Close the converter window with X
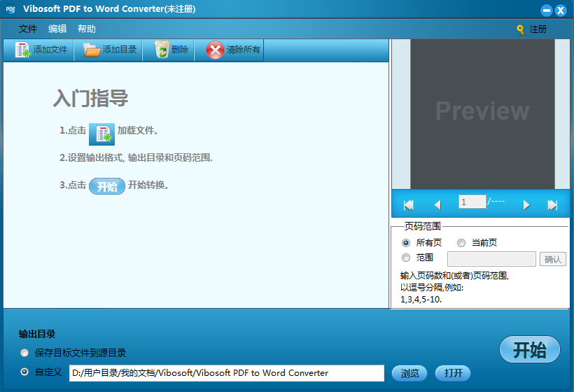Viewport: 574px width, 392px height. point(561,10)
